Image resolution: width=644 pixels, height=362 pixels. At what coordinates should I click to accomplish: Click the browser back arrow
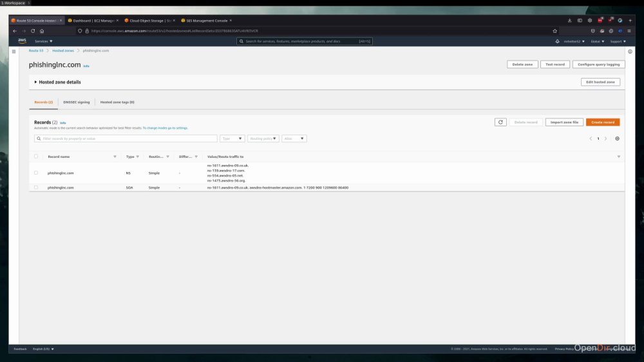[15, 31]
